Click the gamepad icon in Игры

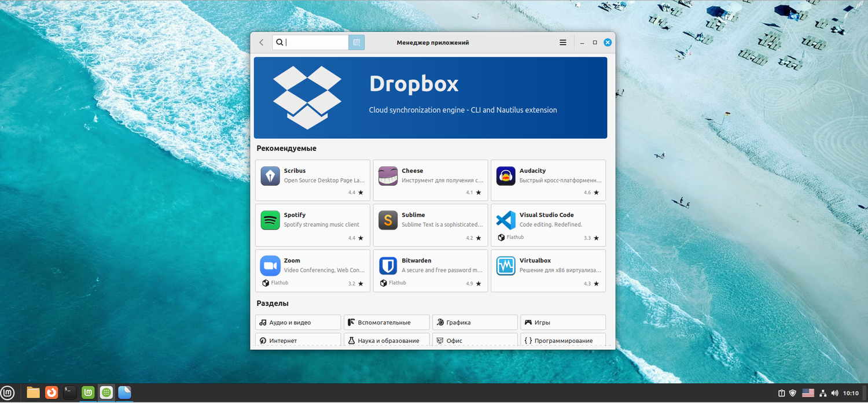pos(528,323)
